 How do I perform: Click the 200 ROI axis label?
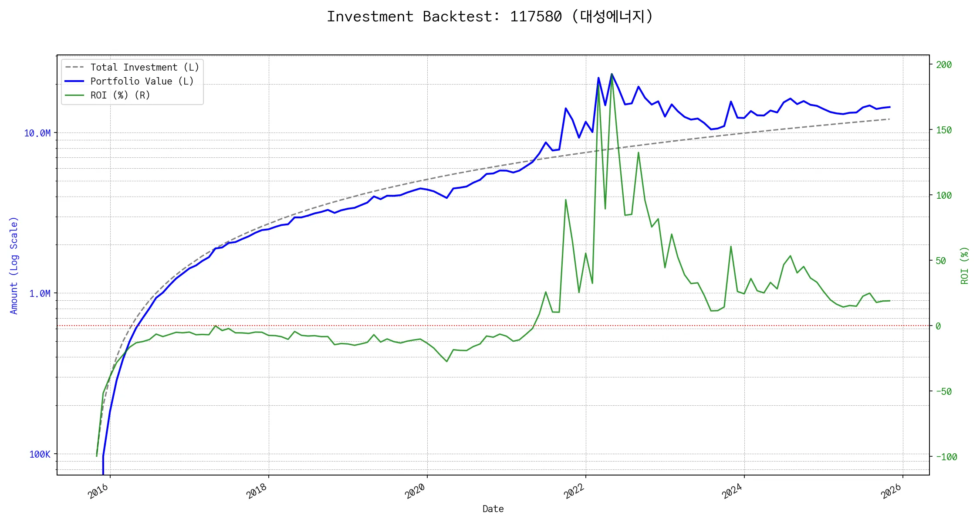pos(944,65)
